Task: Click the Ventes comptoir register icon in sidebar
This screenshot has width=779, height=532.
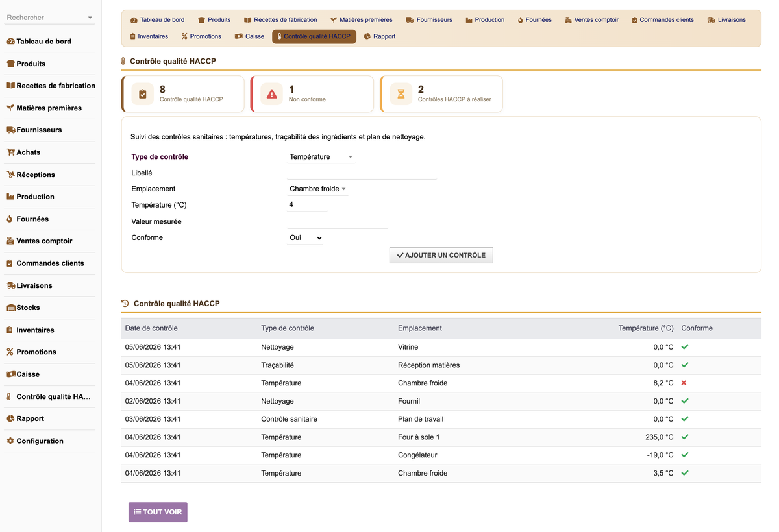Action: pyautogui.click(x=10, y=241)
